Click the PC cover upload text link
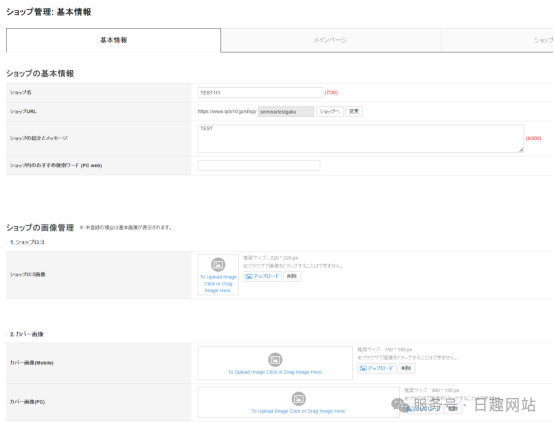Screen dimensions: 554x427 (299, 411)
